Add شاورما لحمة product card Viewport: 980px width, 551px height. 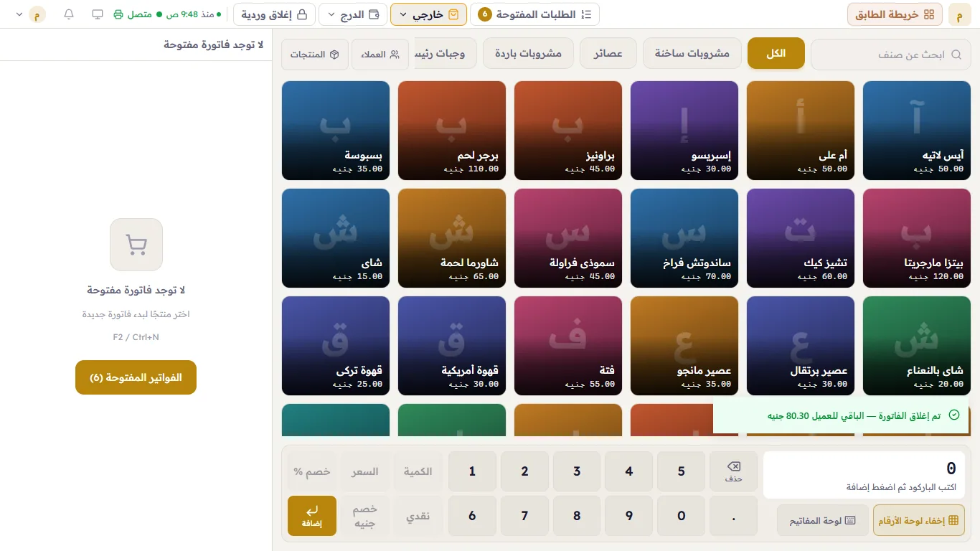451,238
